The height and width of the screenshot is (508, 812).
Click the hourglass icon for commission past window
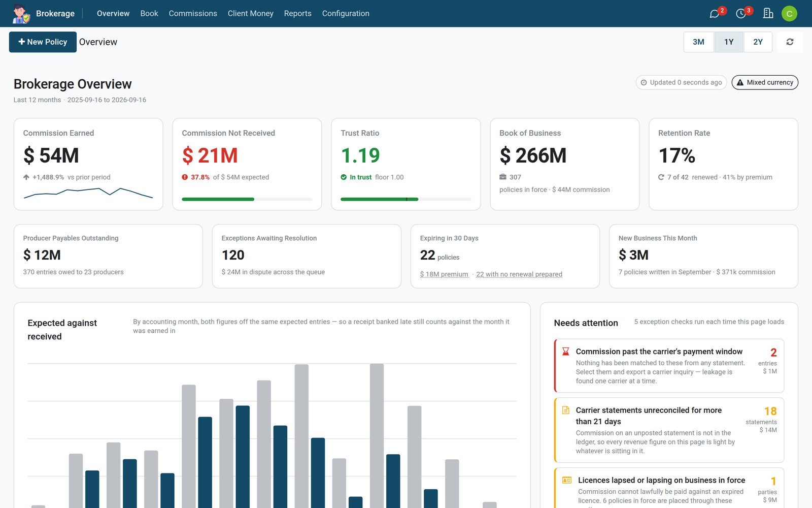(565, 352)
